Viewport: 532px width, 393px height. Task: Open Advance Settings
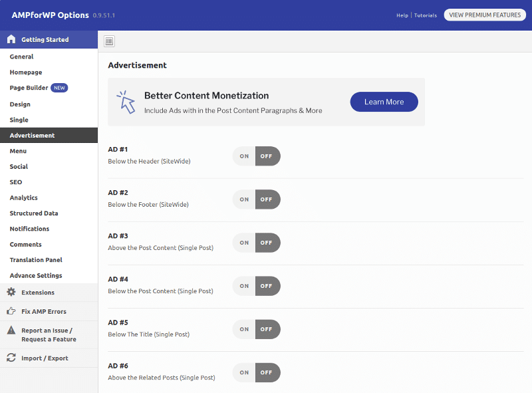click(x=49, y=275)
